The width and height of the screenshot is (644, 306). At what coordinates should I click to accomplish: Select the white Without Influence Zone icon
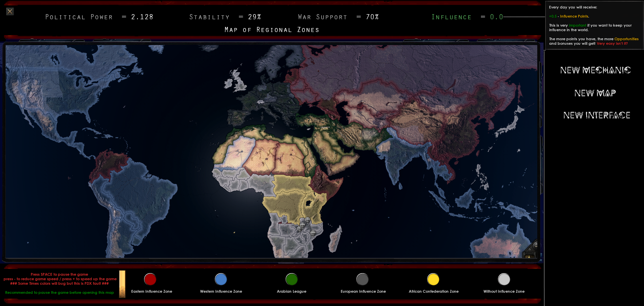pyautogui.click(x=504, y=279)
